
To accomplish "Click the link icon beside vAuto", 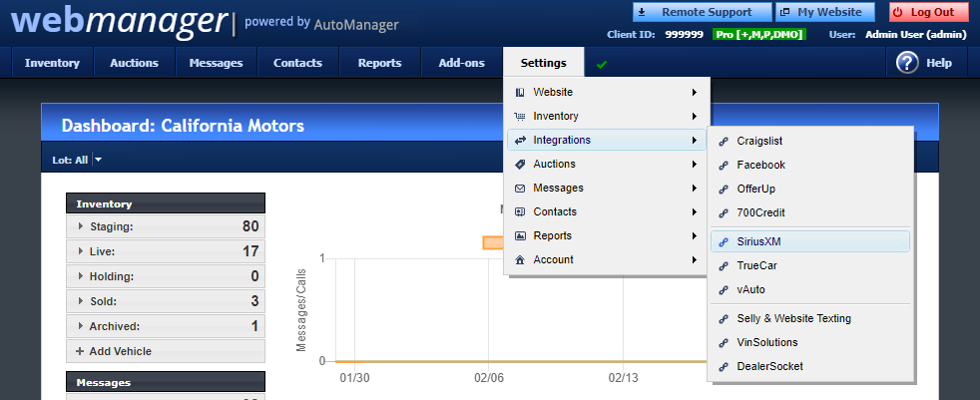I will 724,290.
